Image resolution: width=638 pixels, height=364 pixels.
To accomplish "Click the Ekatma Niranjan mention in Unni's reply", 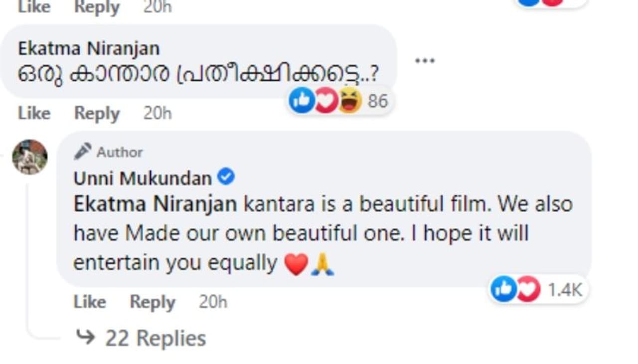I will 155,204.
